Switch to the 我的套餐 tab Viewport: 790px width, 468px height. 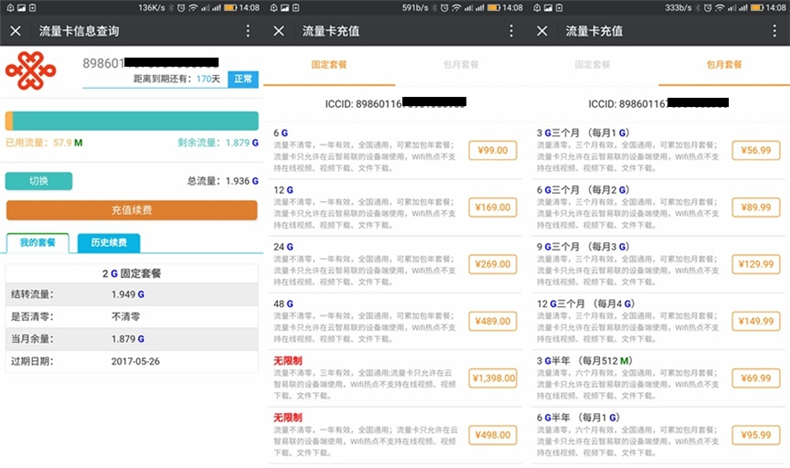click(37, 243)
